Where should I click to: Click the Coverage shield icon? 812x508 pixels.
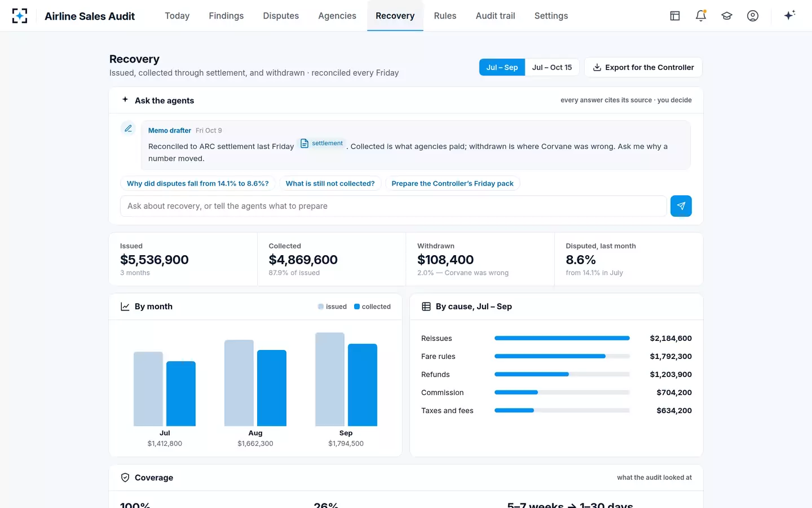pos(125,478)
